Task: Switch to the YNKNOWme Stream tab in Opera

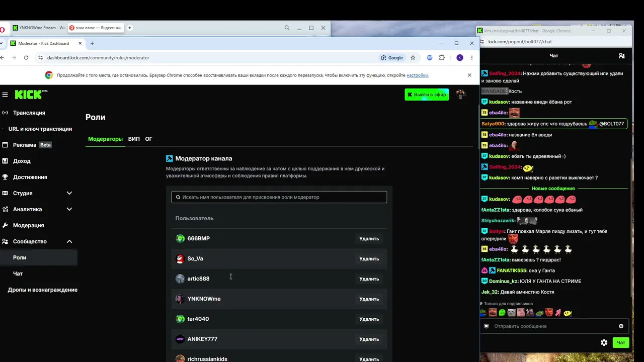Action: pos(39,28)
